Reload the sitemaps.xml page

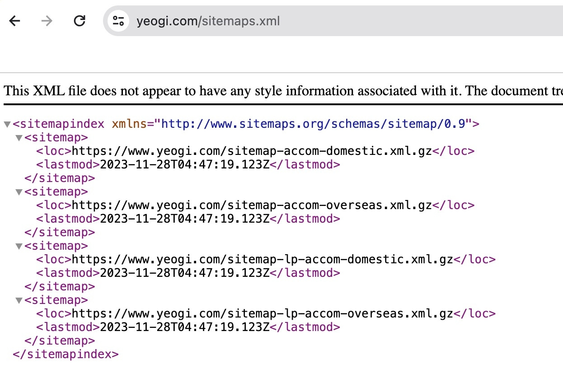coord(80,21)
